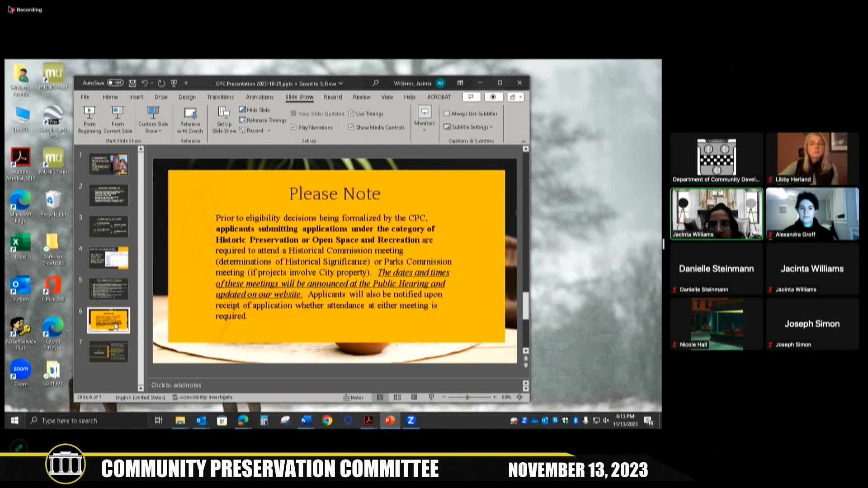Switch to Reading View in status bar

click(414, 397)
